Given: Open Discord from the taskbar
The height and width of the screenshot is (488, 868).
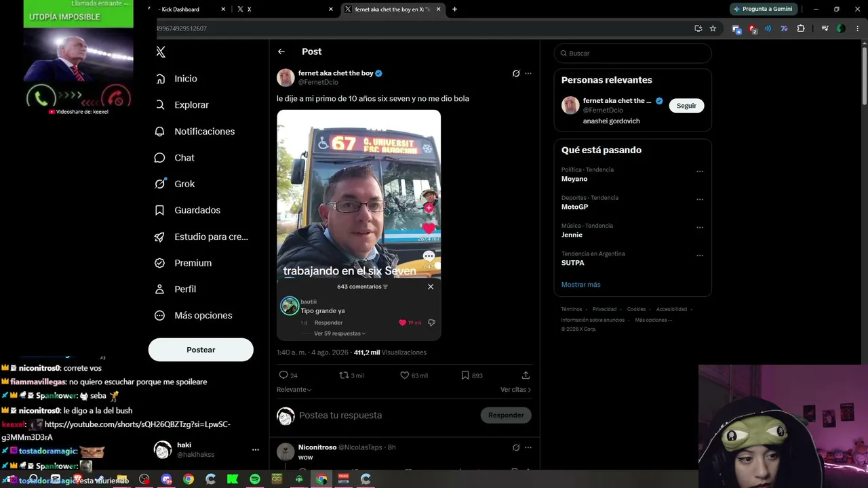Looking at the screenshot, I should coord(167,479).
